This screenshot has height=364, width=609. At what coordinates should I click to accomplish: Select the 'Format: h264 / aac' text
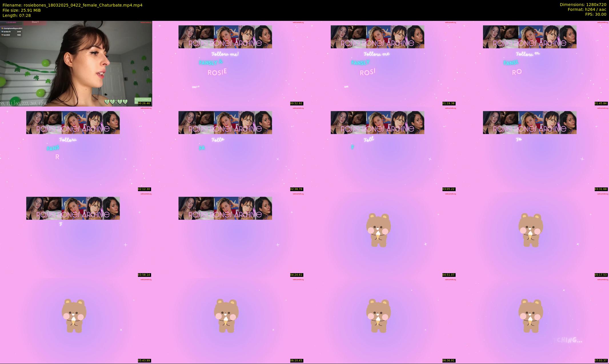pos(587,9)
